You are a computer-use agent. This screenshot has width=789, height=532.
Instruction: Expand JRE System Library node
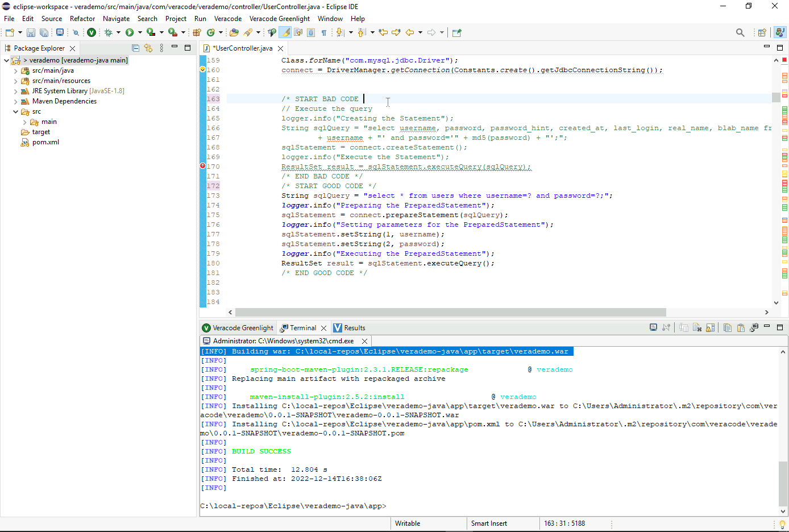[15, 92]
